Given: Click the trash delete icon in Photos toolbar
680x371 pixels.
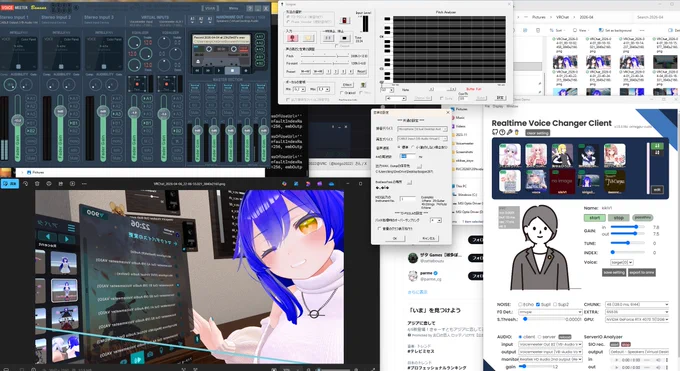Looking at the screenshot, I should [x=37, y=184].
